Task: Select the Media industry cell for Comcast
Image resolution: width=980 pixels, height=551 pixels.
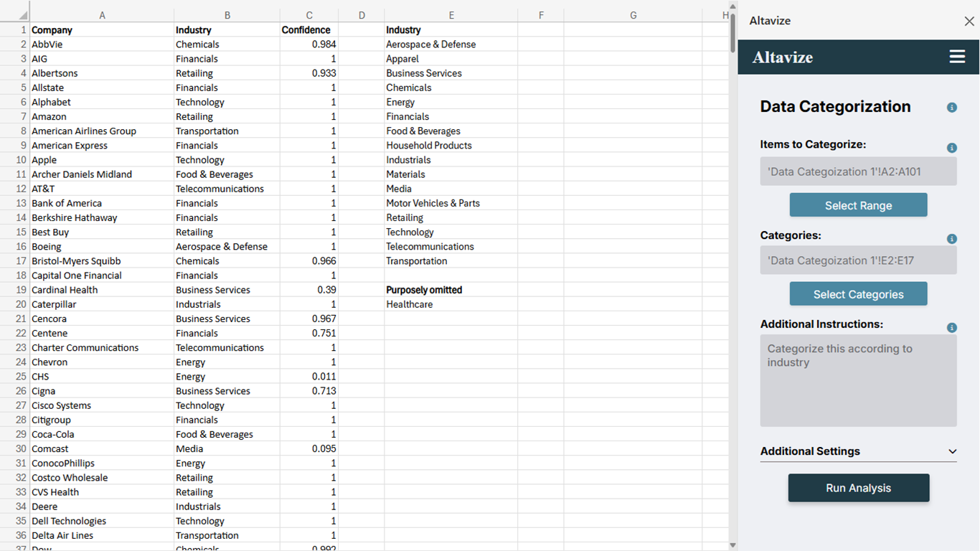Action: pyautogui.click(x=227, y=448)
